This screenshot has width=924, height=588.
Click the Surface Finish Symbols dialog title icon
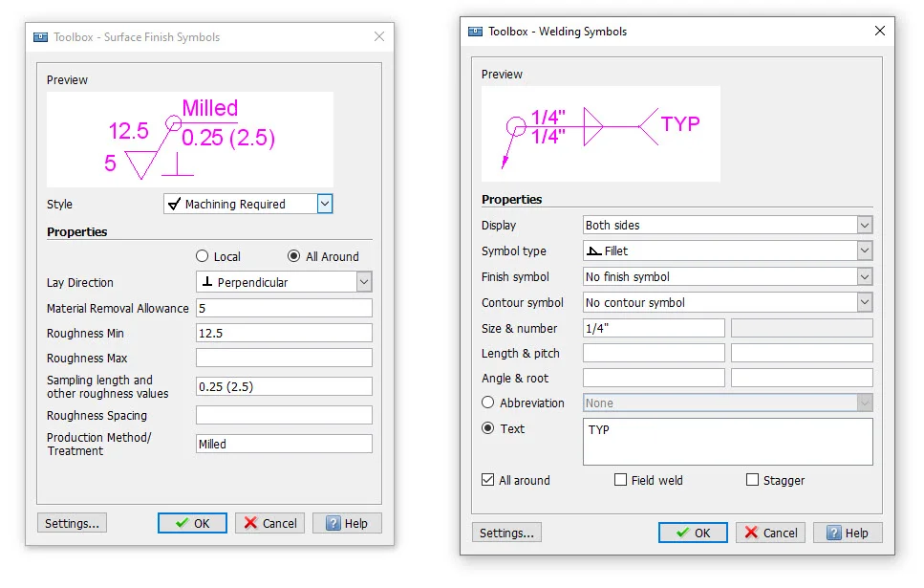click(40, 37)
